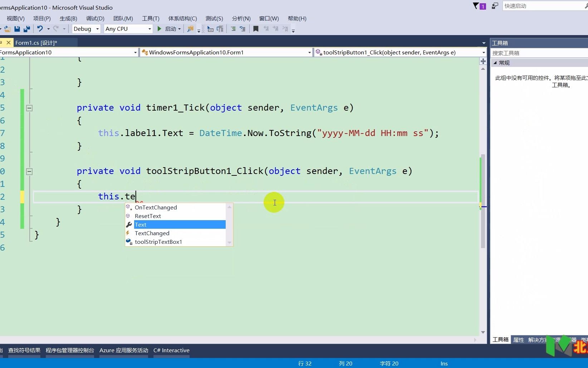Close the current Form1.cs editor tab
This screenshot has height=368, width=588.
[x=9, y=42]
